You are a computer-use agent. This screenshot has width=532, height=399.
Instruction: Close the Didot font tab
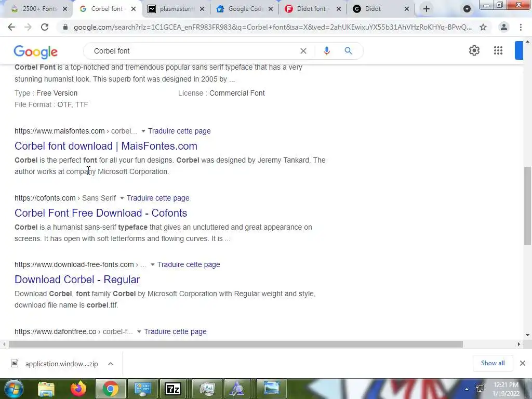339,9
